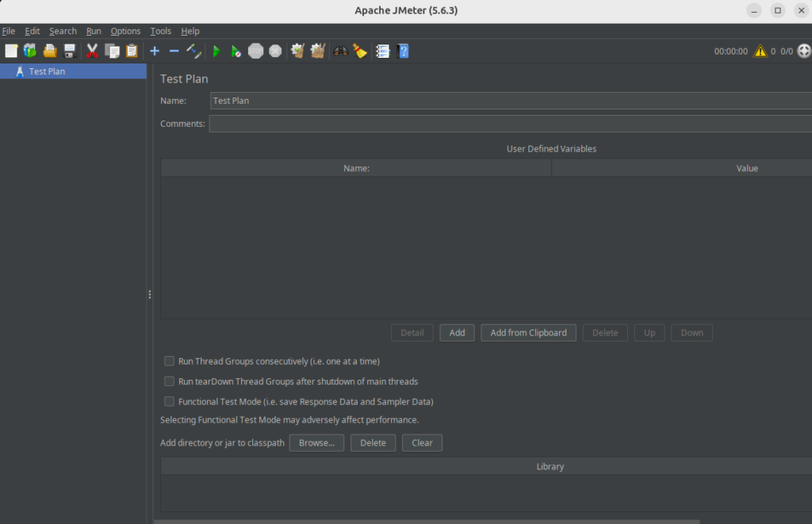Browse for a classpath jar

click(x=316, y=442)
